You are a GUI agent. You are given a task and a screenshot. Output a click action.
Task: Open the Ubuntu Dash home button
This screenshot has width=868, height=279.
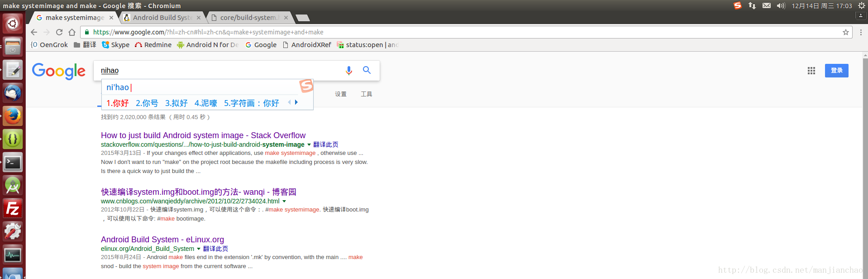13,24
